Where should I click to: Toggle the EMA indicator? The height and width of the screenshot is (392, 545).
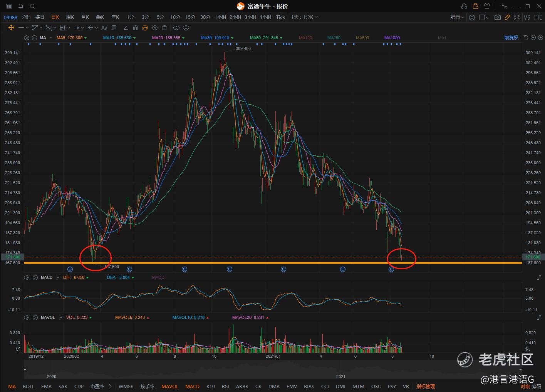[46, 386]
